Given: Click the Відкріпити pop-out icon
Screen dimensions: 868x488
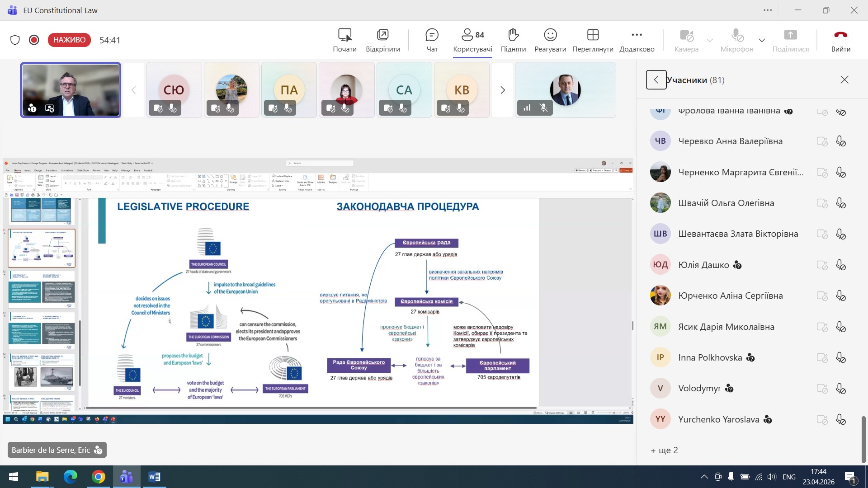Looking at the screenshot, I should pos(382,40).
